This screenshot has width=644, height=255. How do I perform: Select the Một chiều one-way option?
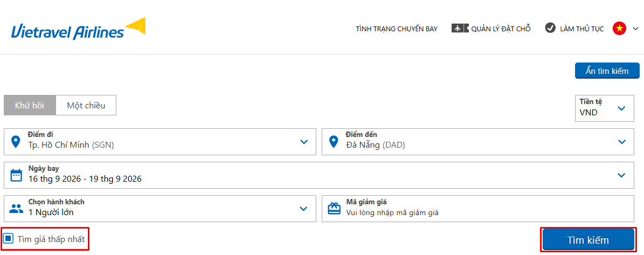coord(86,106)
